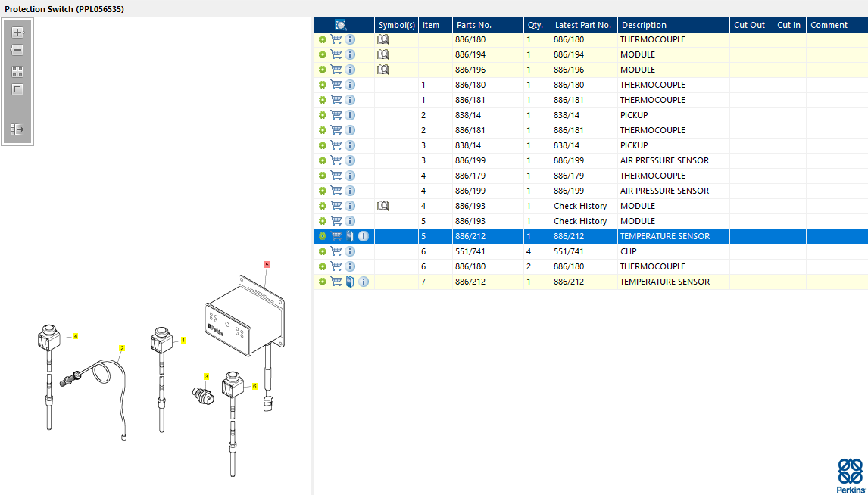Add 886/194 MODULE to the cart
868x495 pixels.
[x=336, y=54]
